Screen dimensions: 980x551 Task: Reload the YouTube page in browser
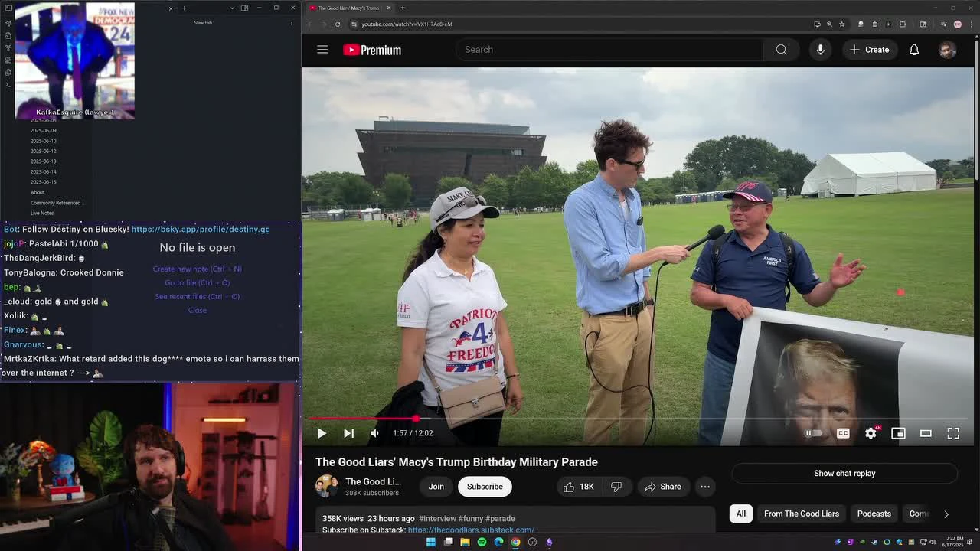click(x=338, y=24)
